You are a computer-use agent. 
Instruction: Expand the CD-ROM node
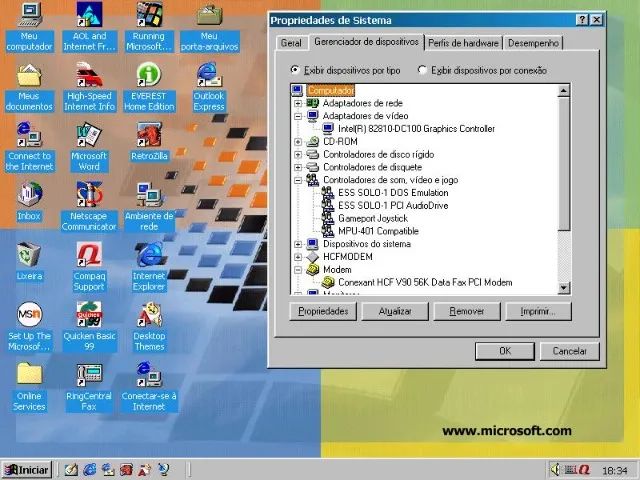[x=298, y=142]
